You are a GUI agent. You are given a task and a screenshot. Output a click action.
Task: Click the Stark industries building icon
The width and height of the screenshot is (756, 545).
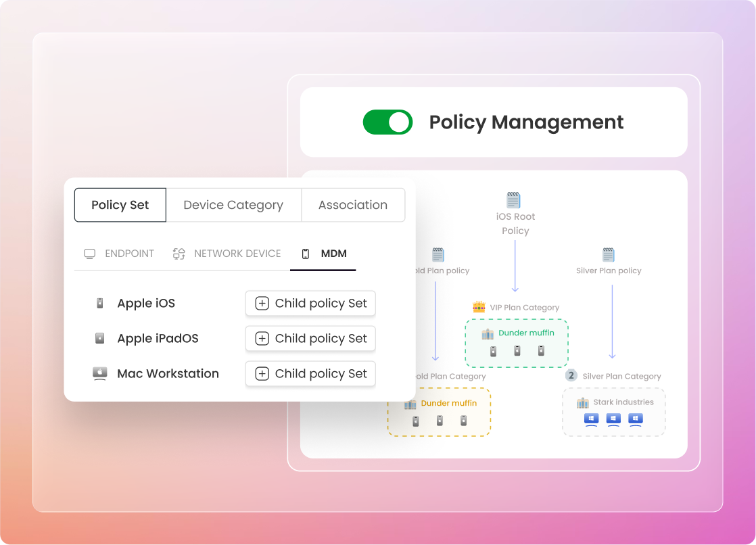pyautogui.click(x=583, y=402)
